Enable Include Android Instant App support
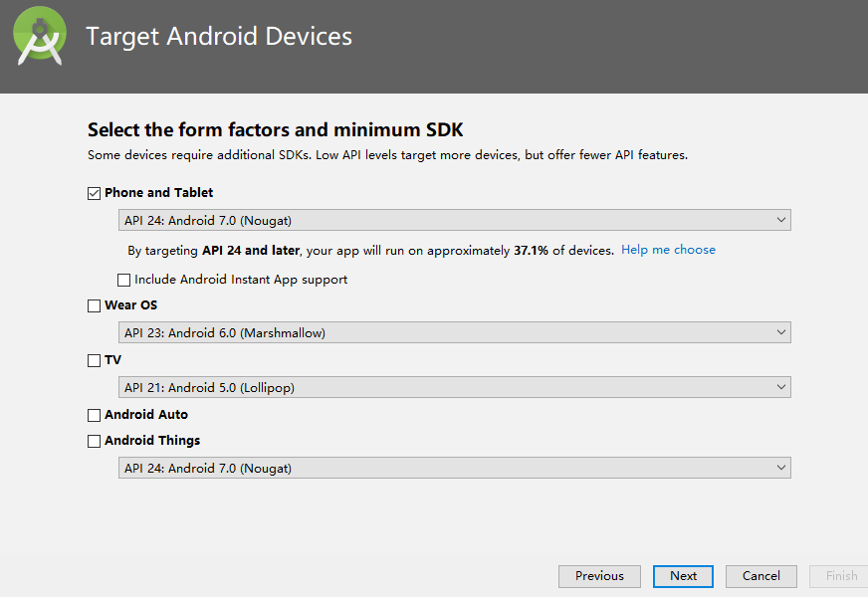 tap(124, 280)
